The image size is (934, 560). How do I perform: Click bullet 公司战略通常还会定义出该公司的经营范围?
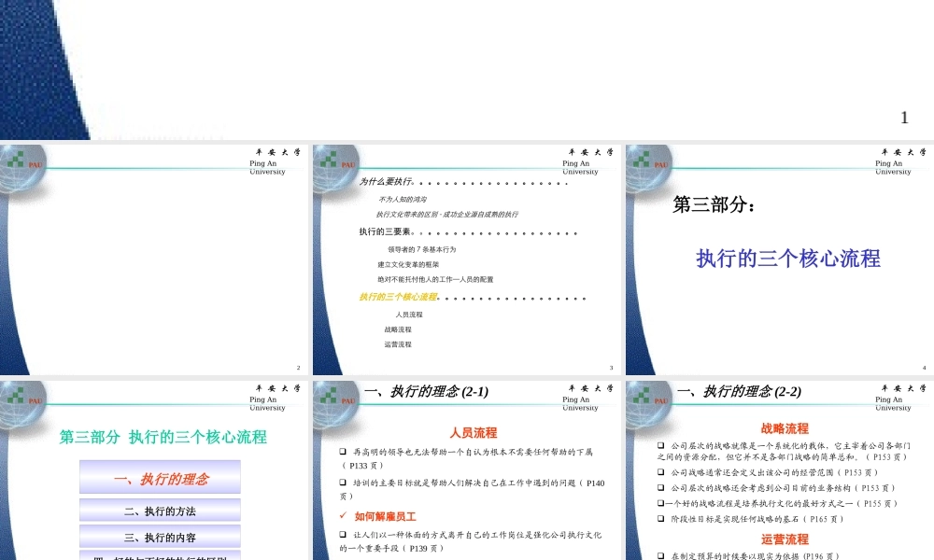coord(768,472)
